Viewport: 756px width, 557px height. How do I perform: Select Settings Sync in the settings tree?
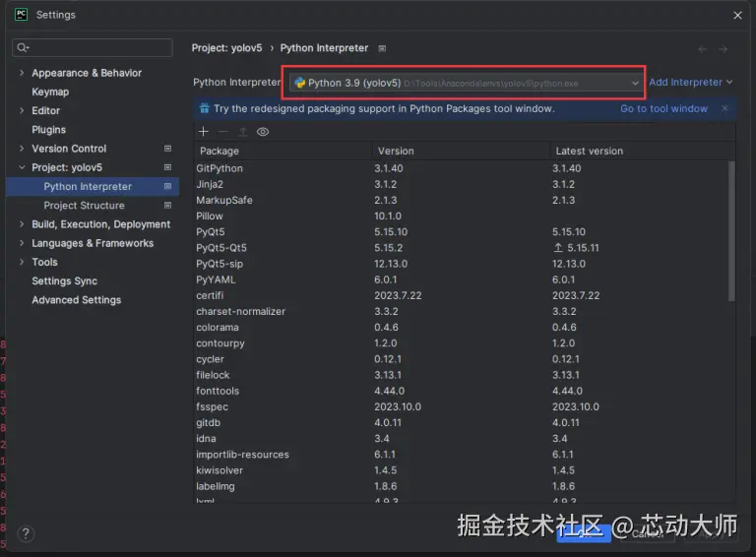[x=65, y=280]
